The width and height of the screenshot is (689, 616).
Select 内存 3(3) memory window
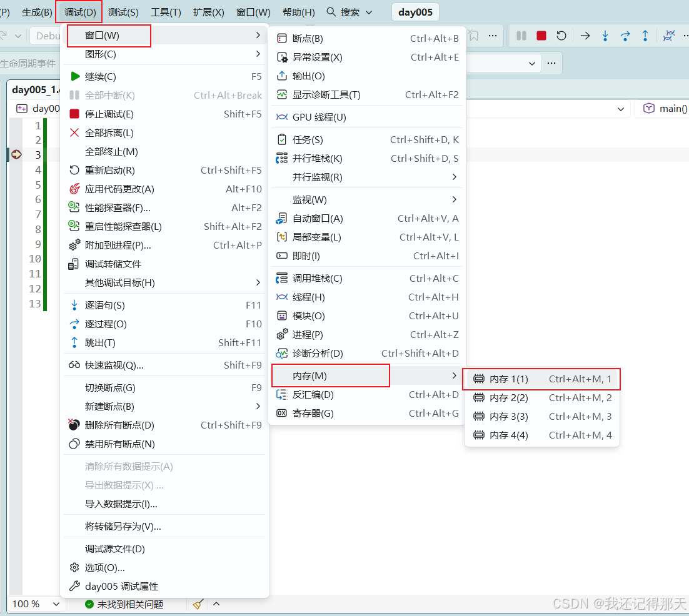tap(542, 416)
